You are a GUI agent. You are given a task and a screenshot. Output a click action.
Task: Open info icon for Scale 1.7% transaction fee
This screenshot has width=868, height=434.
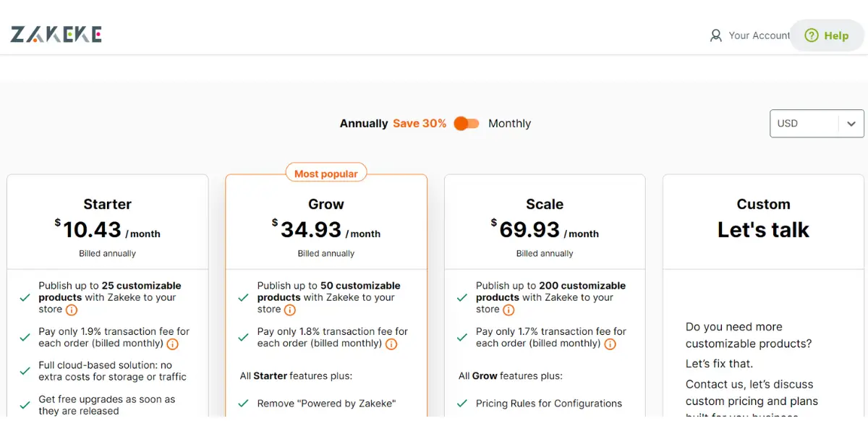pos(610,344)
